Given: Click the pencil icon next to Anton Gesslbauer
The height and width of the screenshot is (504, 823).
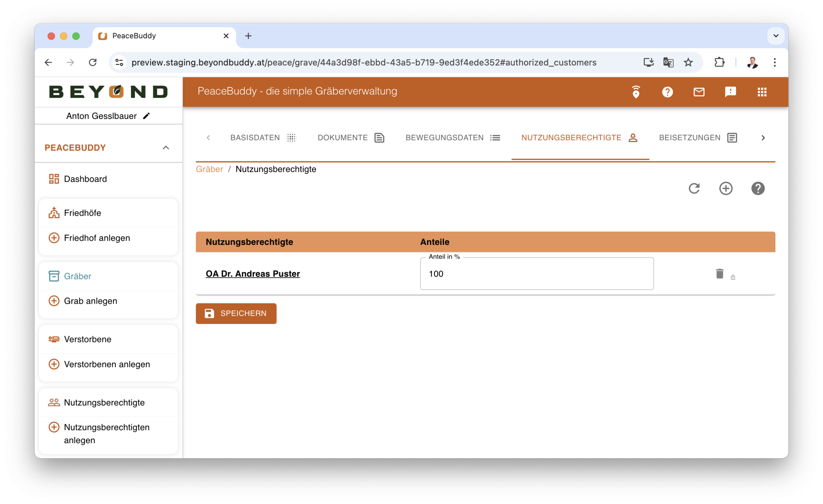Looking at the screenshot, I should [x=146, y=116].
